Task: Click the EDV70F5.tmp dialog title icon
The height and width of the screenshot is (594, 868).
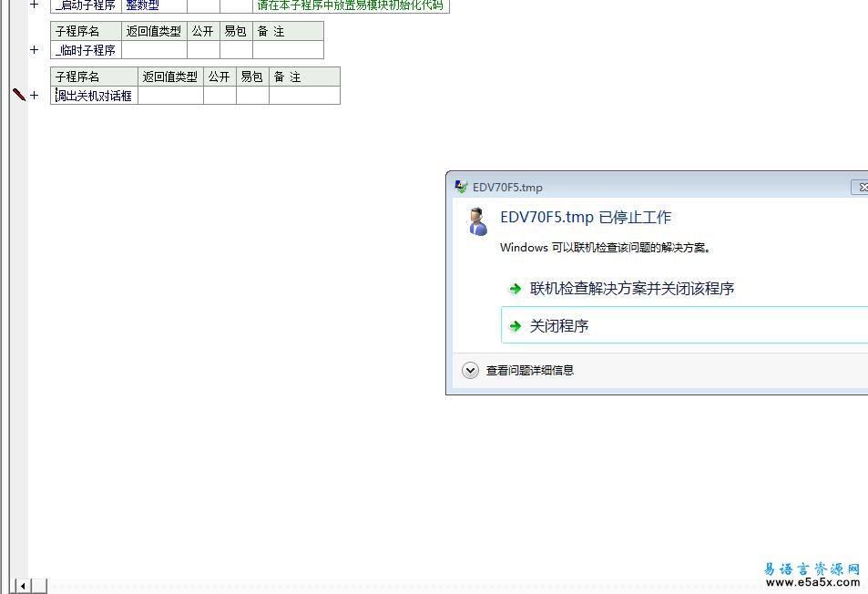Action: coord(461,187)
